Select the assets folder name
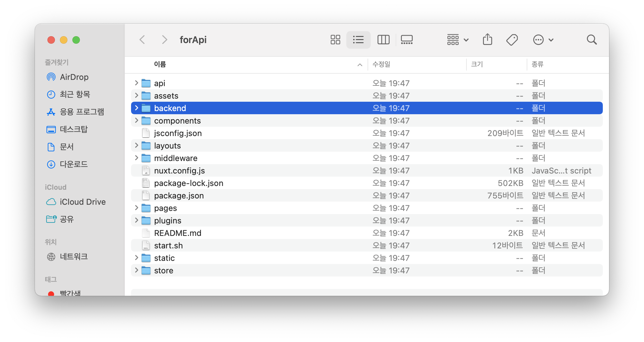644x342 pixels. pyautogui.click(x=166, y=96)
